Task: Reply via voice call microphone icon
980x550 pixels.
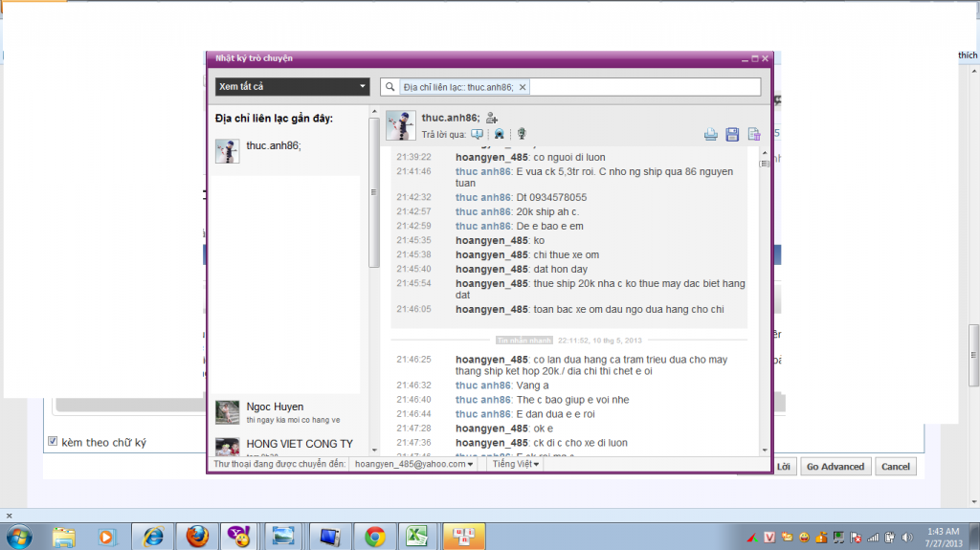Action: [x=523, y=134]
